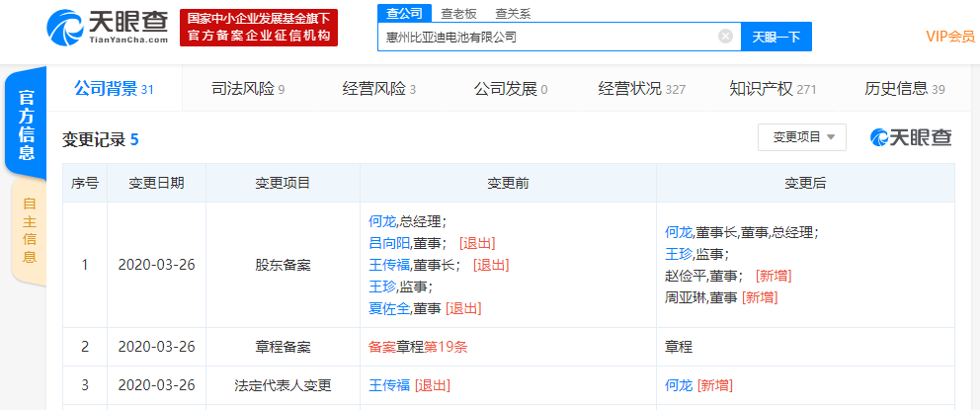Screen dimensions: 980x410
Task: Select the 经营风险 tab
Action: (x=378, y=89)
